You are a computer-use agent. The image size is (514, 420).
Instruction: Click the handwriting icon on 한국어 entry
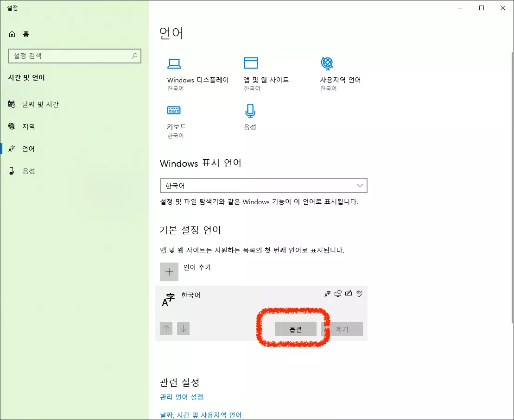349,294
